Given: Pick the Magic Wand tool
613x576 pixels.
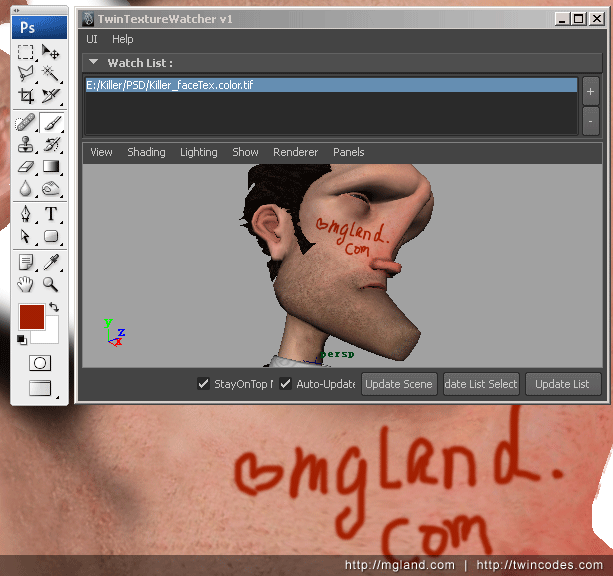Looking at the screenshot, I should coord(51,75).
